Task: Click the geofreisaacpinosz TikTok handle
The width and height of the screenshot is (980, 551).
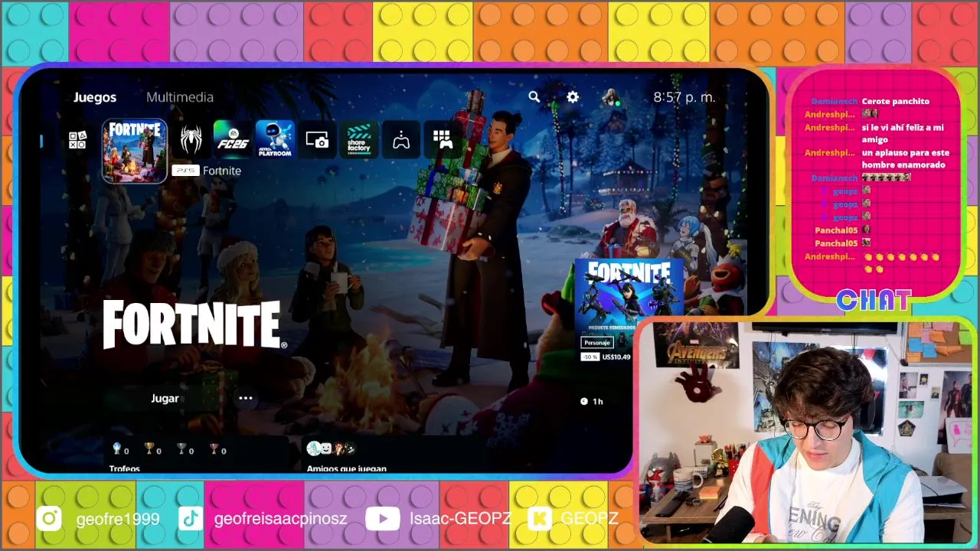Action: click(x=281, y=519)
